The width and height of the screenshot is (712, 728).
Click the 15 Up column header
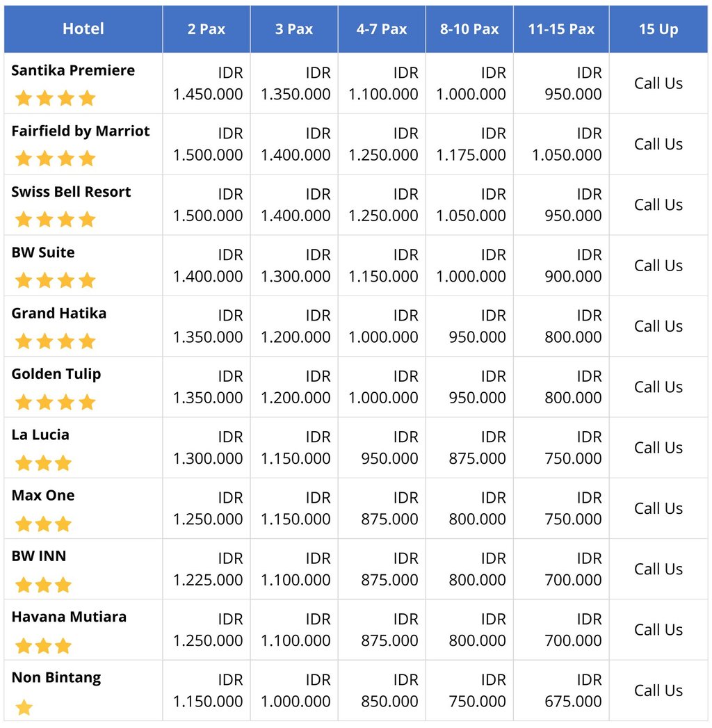[658, 29]
